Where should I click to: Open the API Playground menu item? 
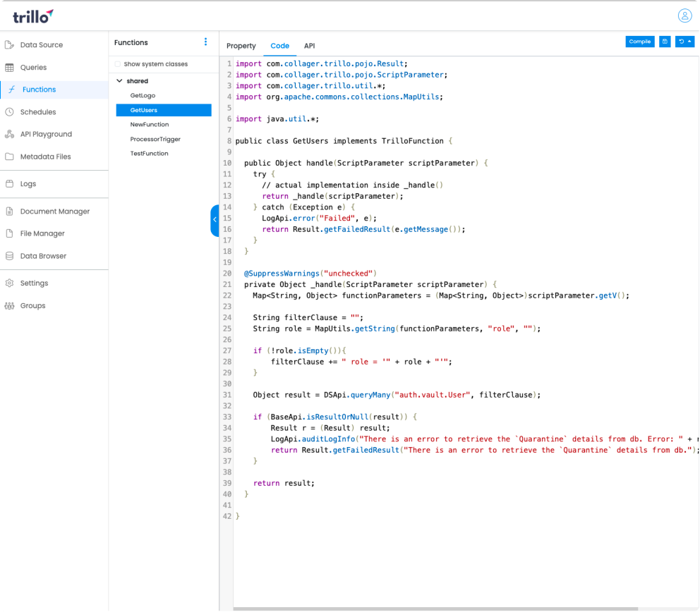click(46, 134)
